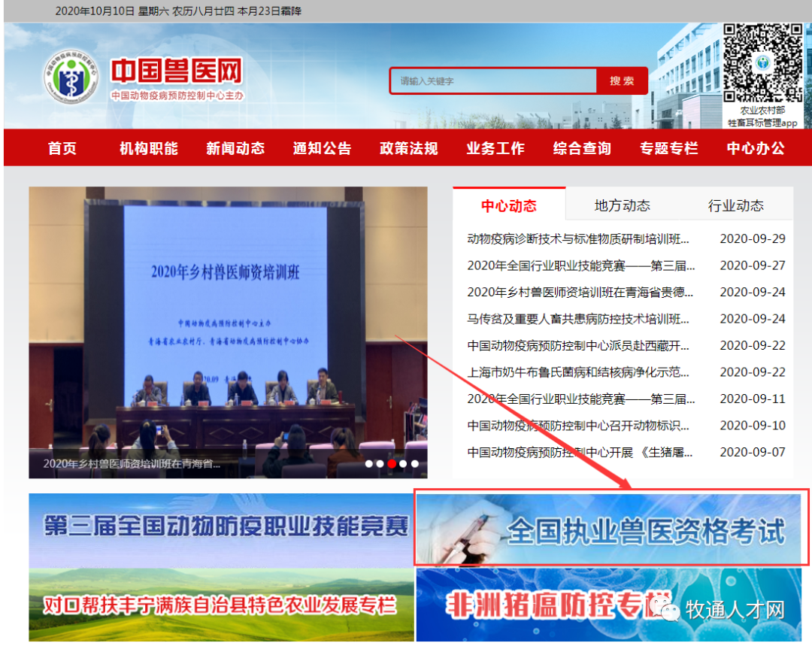The height and width of the screenshot is (646, 812).
Task: Open the 首页 menu item
Action: (62, 148)
